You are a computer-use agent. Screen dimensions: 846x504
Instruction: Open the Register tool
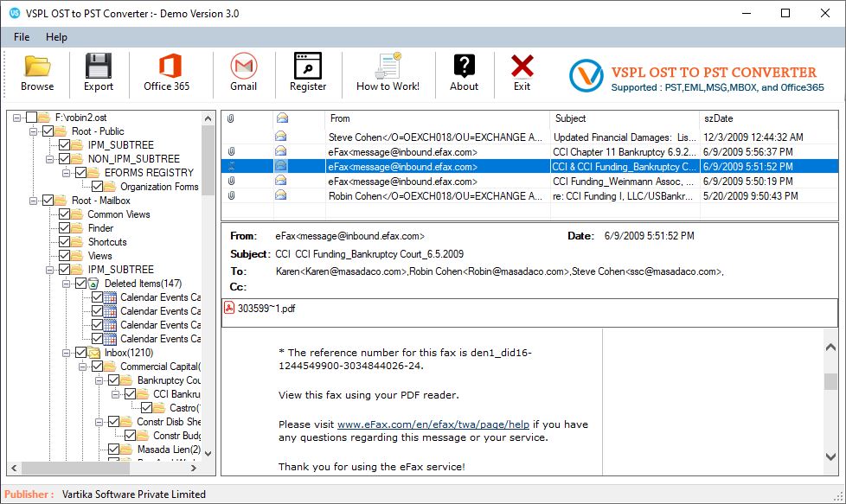[x=308, y=73]
